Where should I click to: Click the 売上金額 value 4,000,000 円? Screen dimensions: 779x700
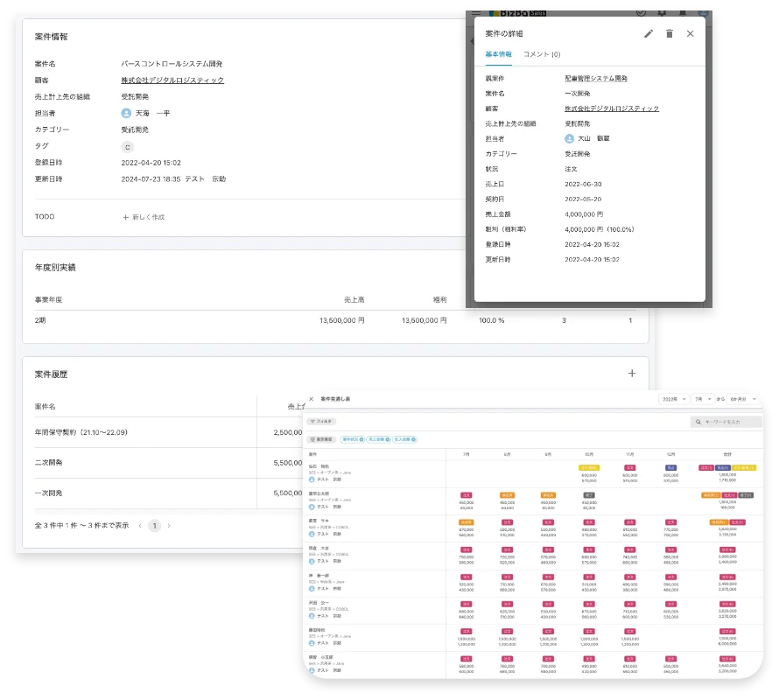(x=584, y=214)
